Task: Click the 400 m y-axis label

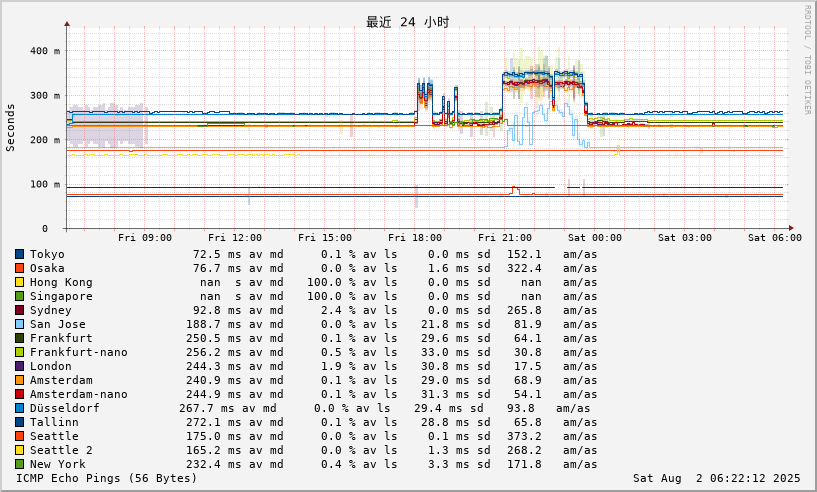Action: coord(45,51)
